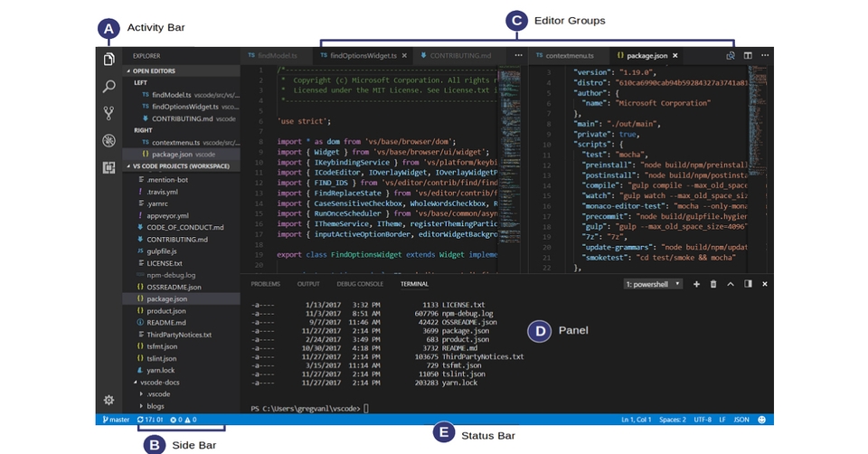The height and width of the screenshot is (454, 868).
Task: Synchronize changes via the status bar sync icon
Action: (x=150, y=420)
